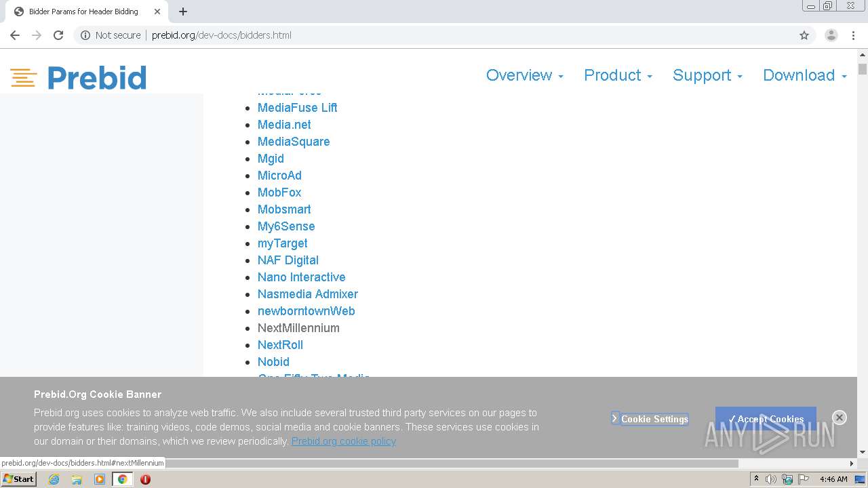Open Prebid.org cookie policy link

coord(344,441)
